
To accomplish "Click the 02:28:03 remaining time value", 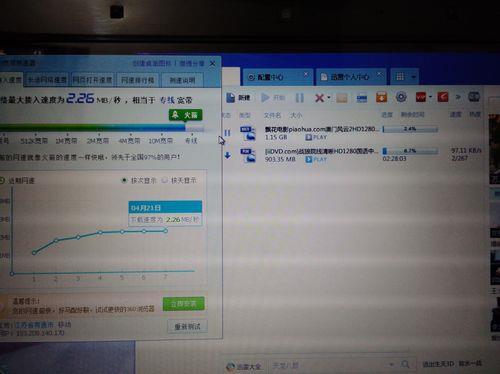I will [394, 159].
